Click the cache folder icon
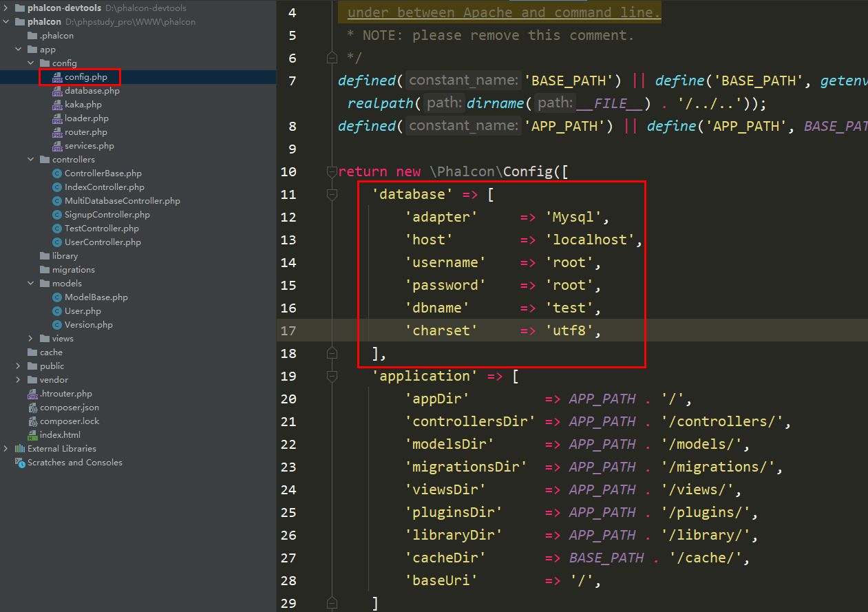 click(x=32, y=352)
